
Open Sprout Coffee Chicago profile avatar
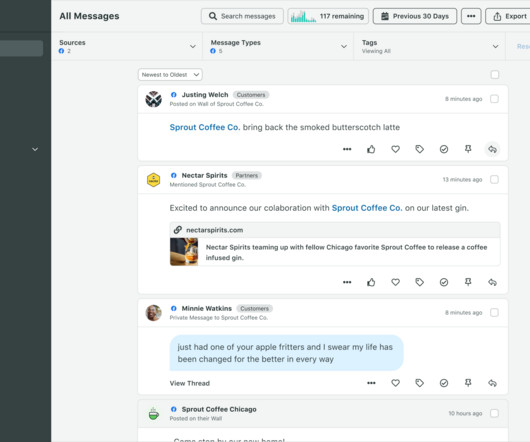pos(153,414)
